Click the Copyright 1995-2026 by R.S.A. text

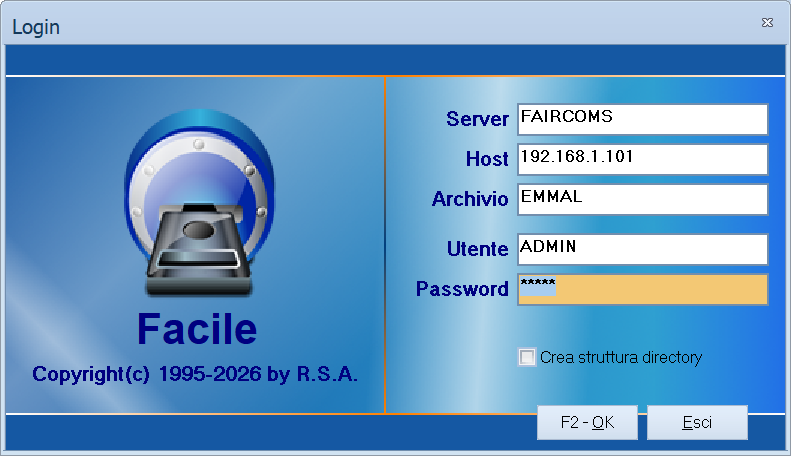(x=195, y=374)
